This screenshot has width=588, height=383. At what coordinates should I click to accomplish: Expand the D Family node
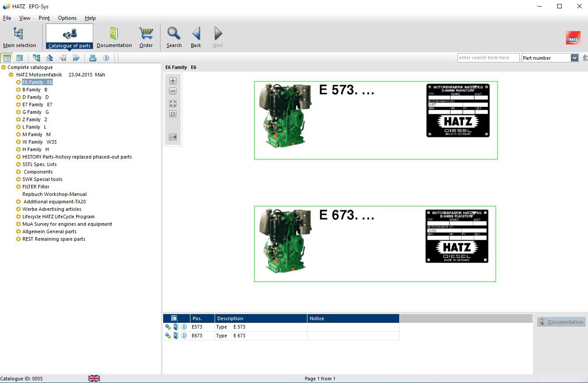pyautogui.click(x=18, y=97)
